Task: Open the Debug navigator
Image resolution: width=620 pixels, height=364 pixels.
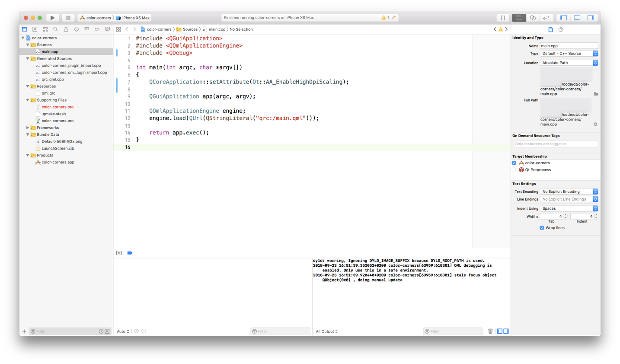Action: pos(87,29)
